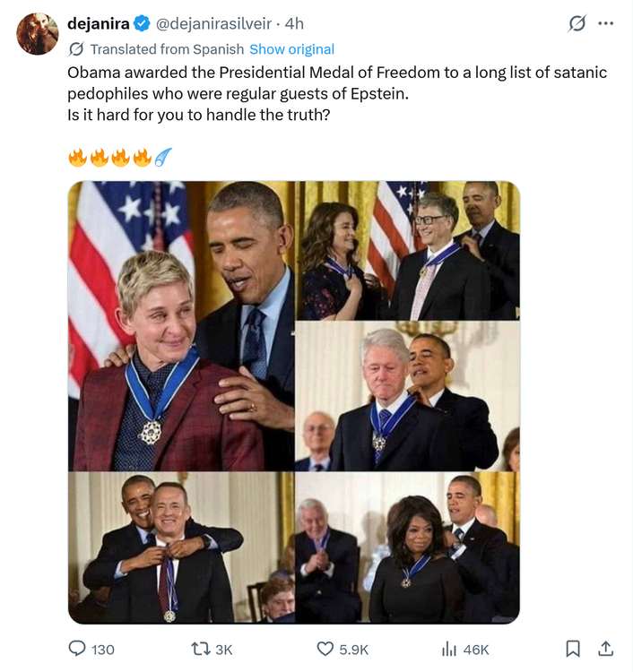633x672 pixels.
Task: Open the middle-right photo in the collage
Action: pos(408,397)
